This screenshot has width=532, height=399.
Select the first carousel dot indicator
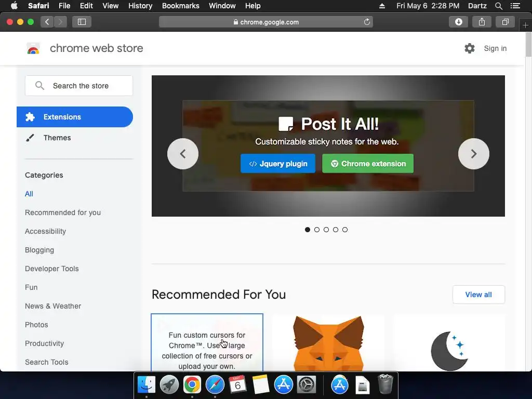coord(308,230)
